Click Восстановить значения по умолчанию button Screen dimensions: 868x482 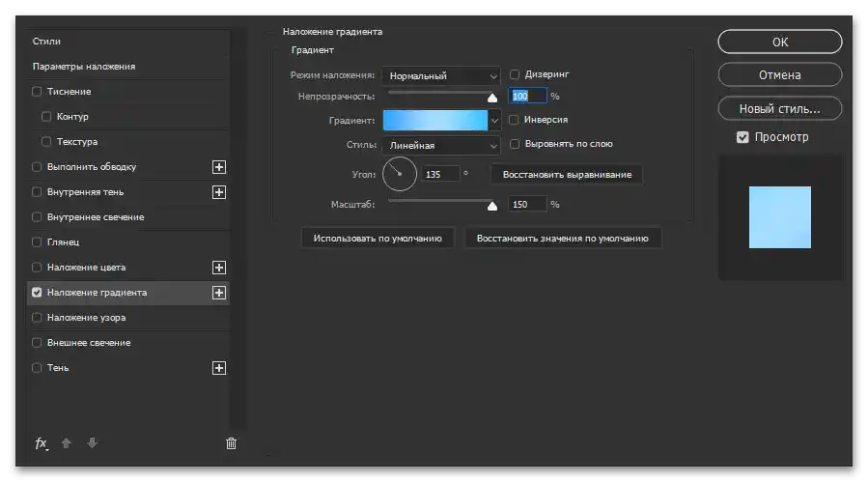563,239
